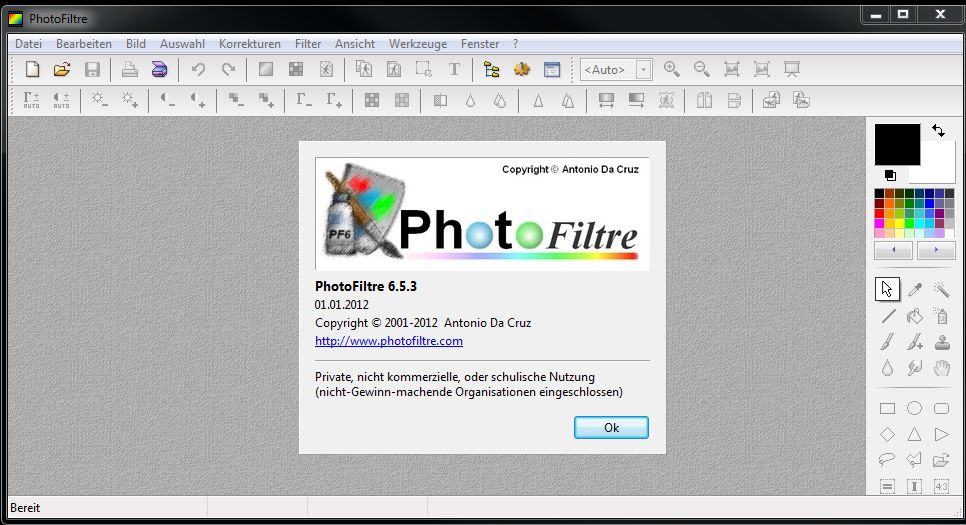Pick the Rhombus selection shape
This screenshot has height=525, width=966.
pyautogui.click(x=887, y=434)
